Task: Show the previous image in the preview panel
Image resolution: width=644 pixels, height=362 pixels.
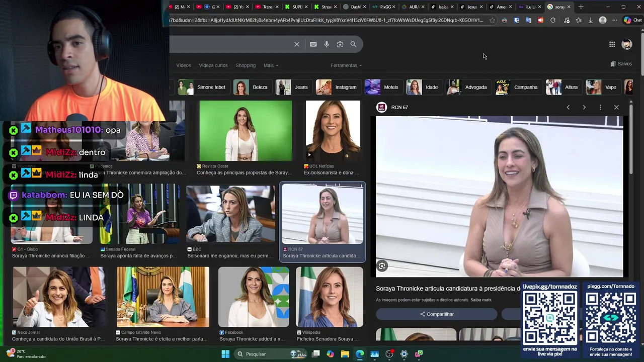Action: [x=568, y=107]
